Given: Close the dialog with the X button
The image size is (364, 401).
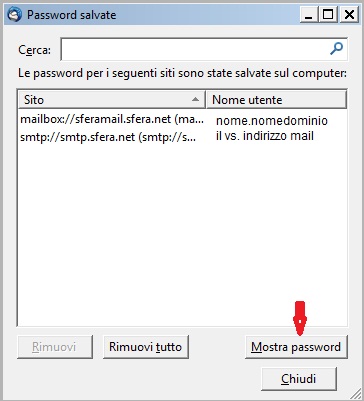Looking at the screenshot, I should [x=349, y=15].
